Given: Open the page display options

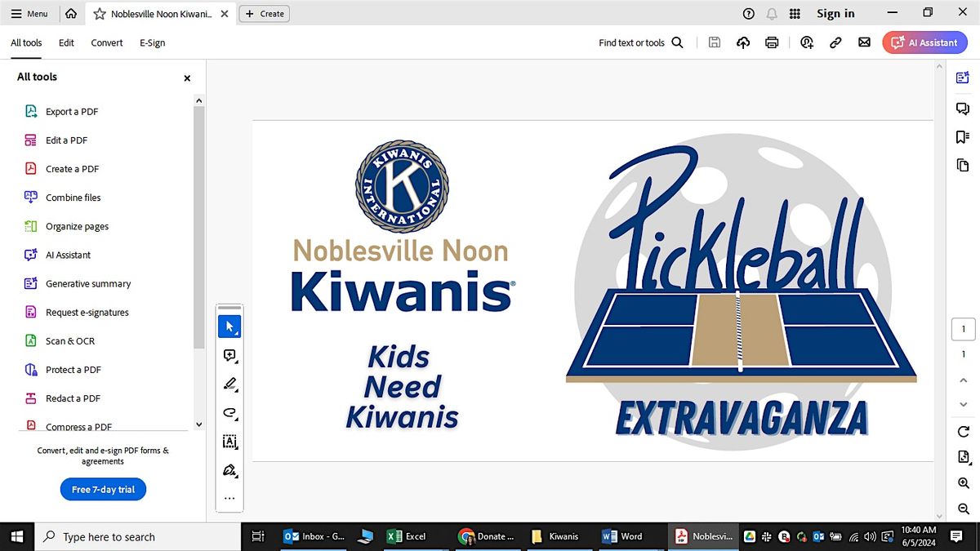Looking at the screenshot, I should (964, 457).
